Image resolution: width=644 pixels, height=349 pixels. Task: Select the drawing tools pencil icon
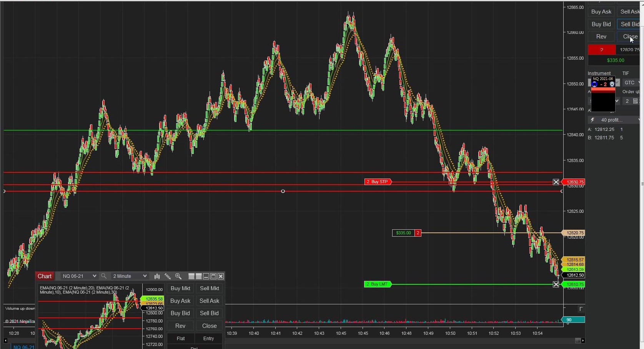point(168,276)
